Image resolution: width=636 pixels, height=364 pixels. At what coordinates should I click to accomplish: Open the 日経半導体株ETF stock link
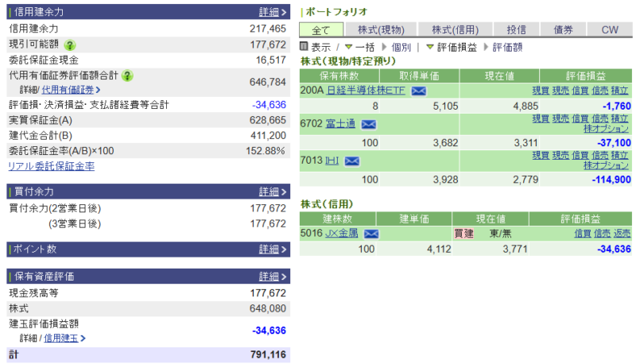coord(366,91)
